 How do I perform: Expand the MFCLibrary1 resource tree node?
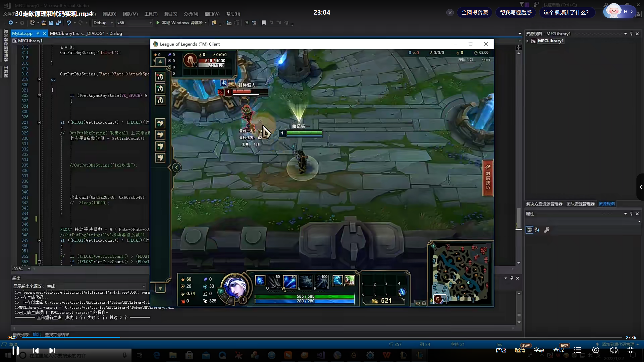[528, 41]
